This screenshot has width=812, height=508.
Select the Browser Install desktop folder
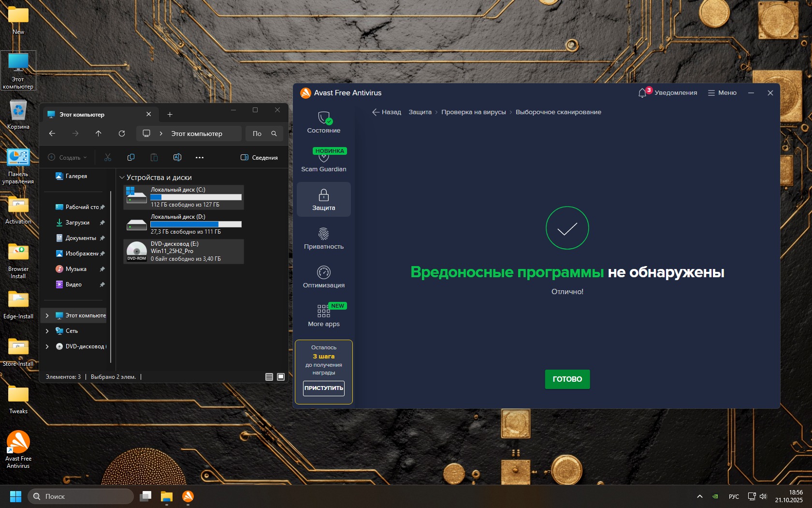pyautogui.click(x=18, y=261)
